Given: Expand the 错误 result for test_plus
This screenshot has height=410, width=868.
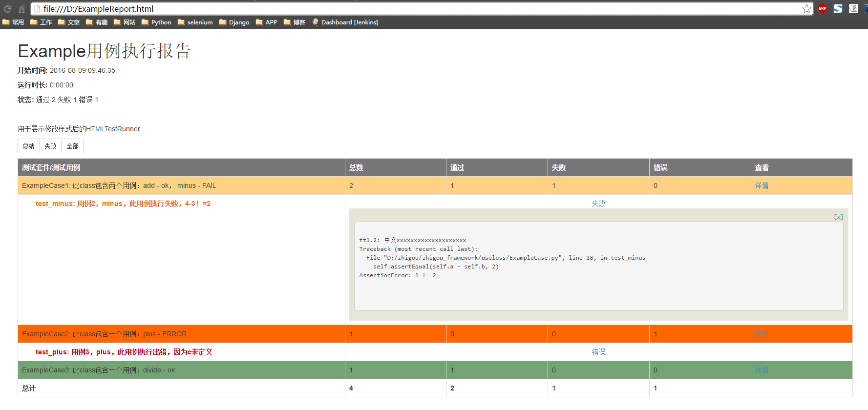Looking at the screenshot, I should (x=598, y=352).
